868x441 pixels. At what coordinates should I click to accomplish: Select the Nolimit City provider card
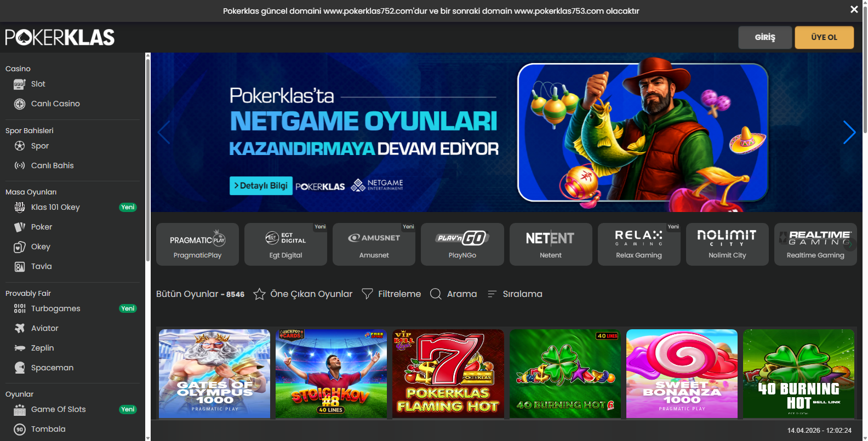click(x=727, y=244)
